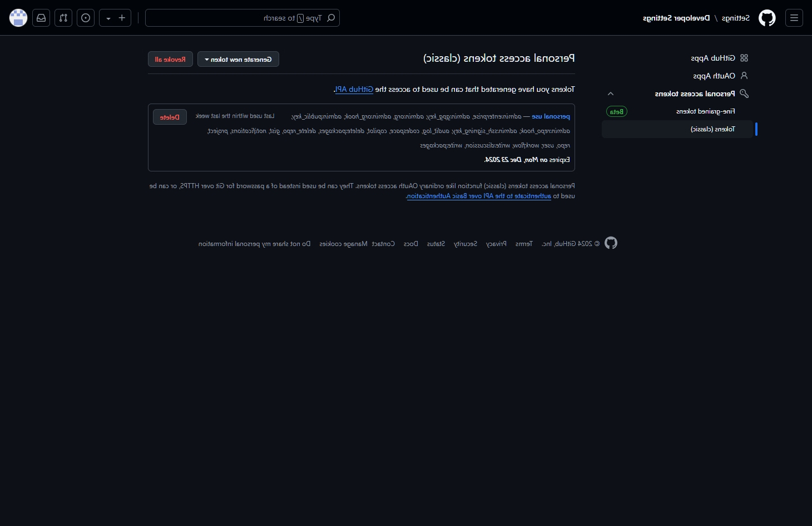Open the plus Create new dropdown
Screen dimensions: 812x526
tap(115, 18)
